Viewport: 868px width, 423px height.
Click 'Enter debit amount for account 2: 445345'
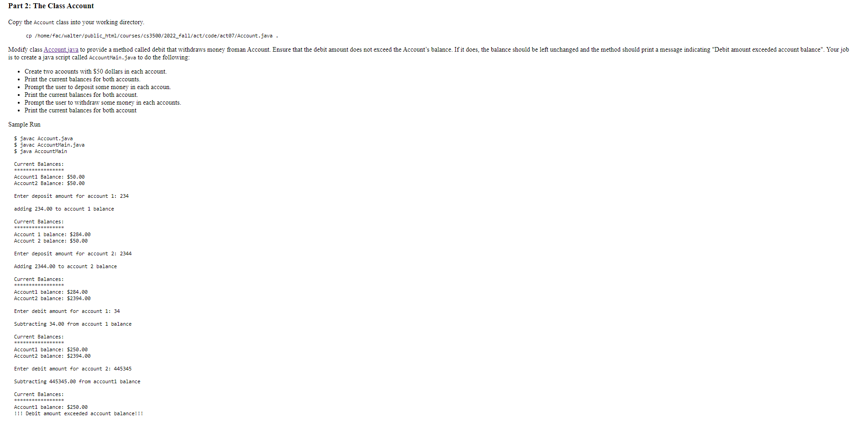pos(73,369)
